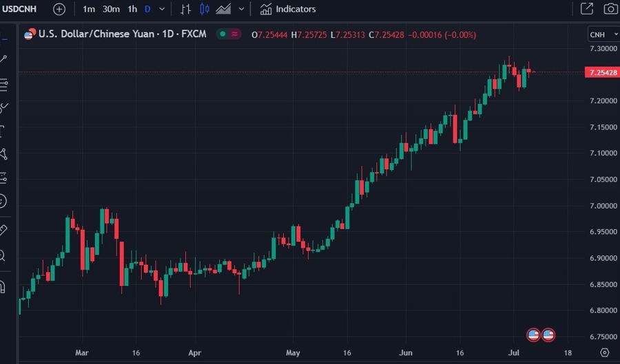
Task: Open the USDCNH symbol search
Action: 19,9
